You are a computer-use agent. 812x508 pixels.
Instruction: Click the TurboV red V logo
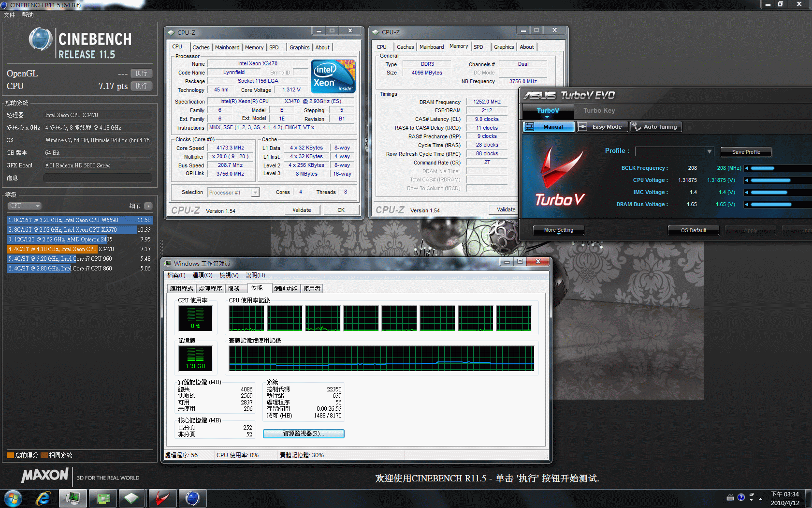[x=561, y=168]
